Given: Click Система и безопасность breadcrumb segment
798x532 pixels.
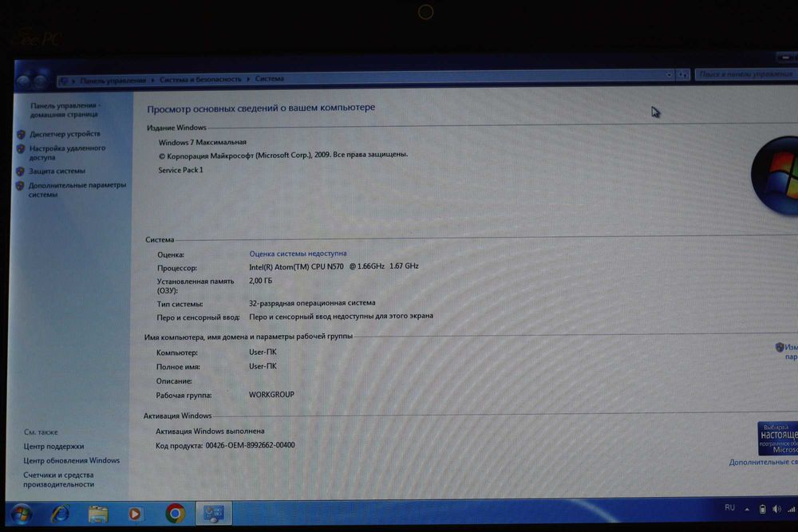Looking at the screenshot, I should click(x=200, y=79).
